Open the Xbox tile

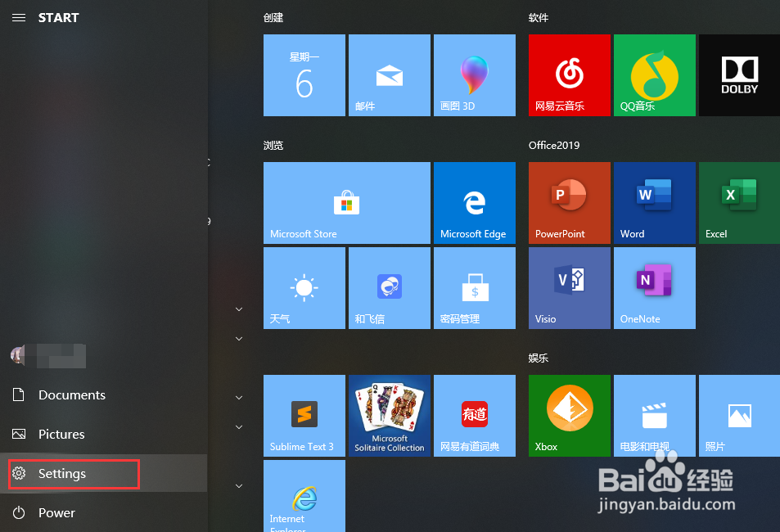click(x=570, y=416)
